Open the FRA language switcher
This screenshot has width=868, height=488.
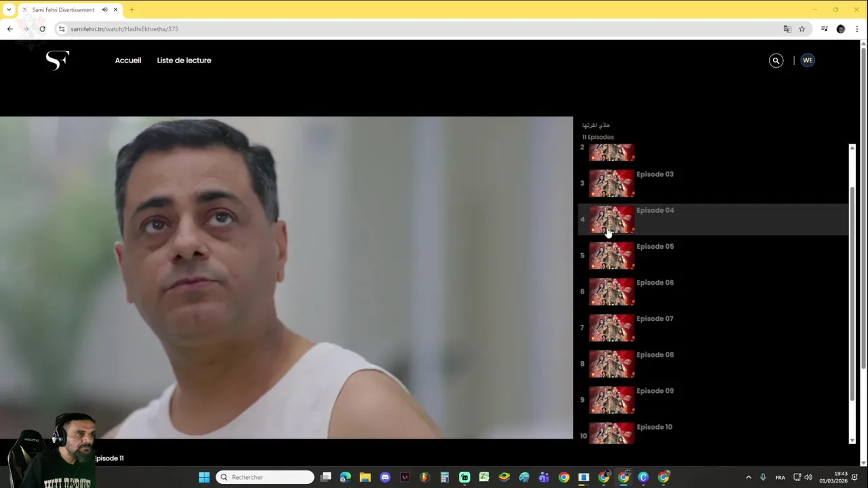tap(780, 477)
